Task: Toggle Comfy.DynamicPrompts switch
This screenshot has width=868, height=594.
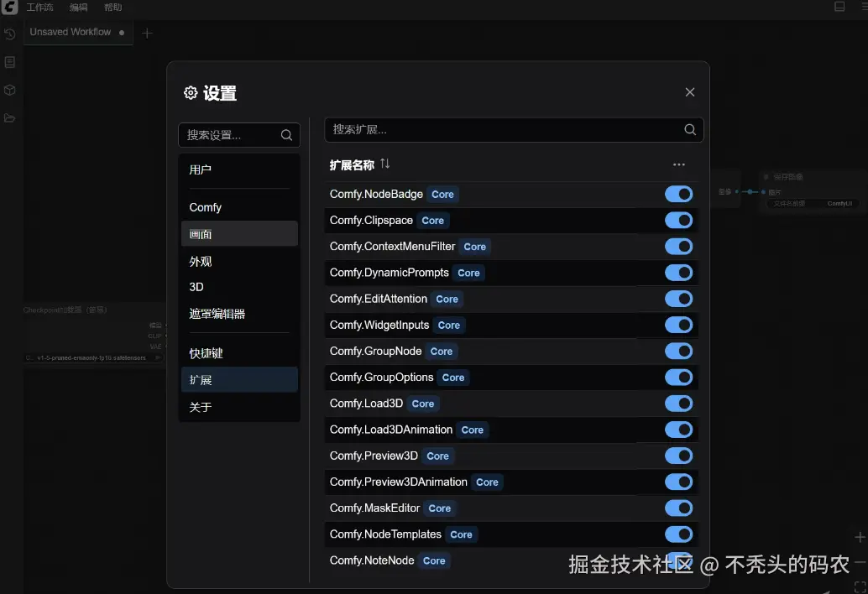Action: 678,273
